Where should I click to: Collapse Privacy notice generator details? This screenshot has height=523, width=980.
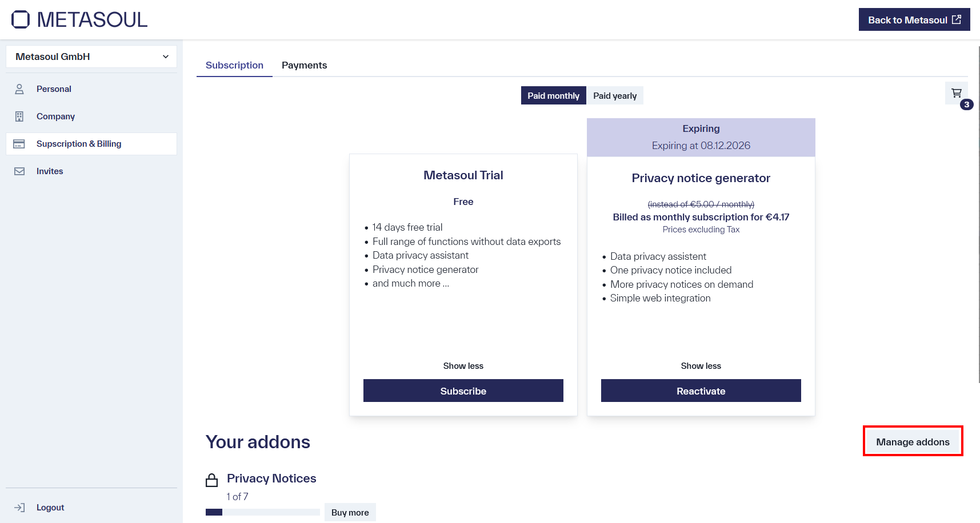(x=701, y=365)
